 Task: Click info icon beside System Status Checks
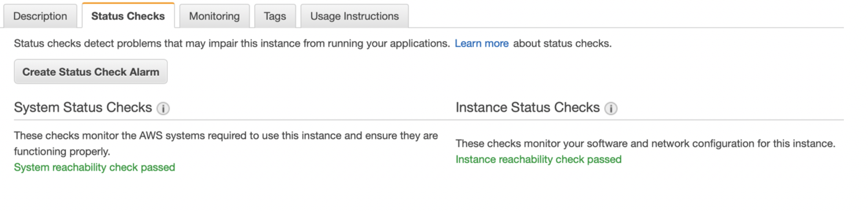tap(163, 108)
